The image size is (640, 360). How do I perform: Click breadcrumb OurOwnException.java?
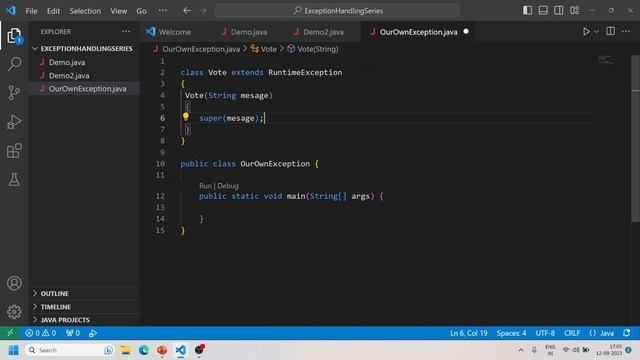(x=196, y=49)
